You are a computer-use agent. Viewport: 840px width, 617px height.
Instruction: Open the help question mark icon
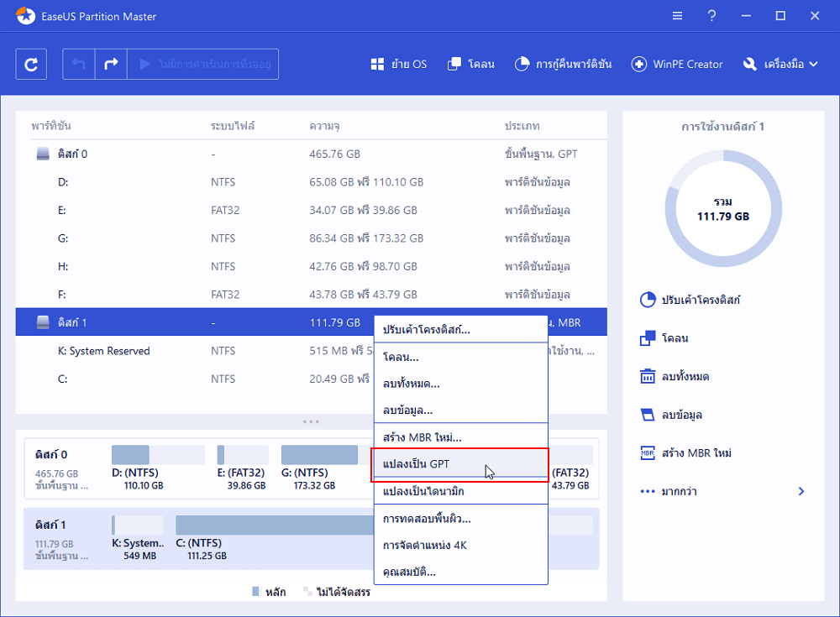tap(711, 16)
